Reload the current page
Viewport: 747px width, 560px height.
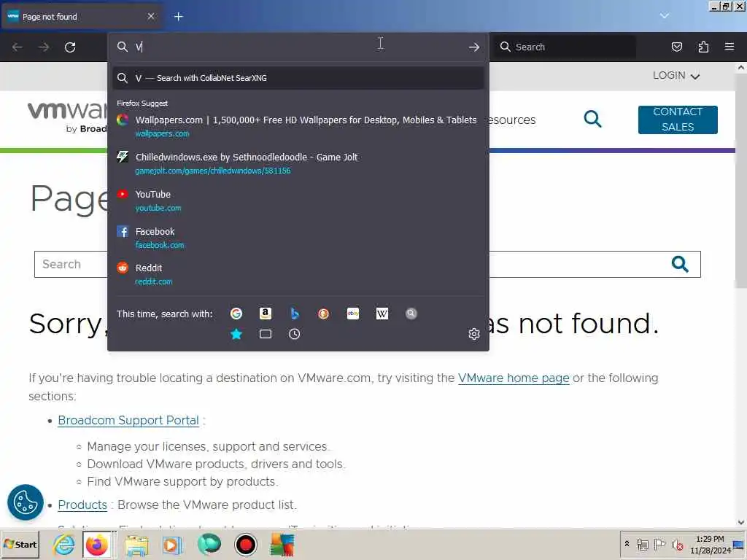pos(70,47)
